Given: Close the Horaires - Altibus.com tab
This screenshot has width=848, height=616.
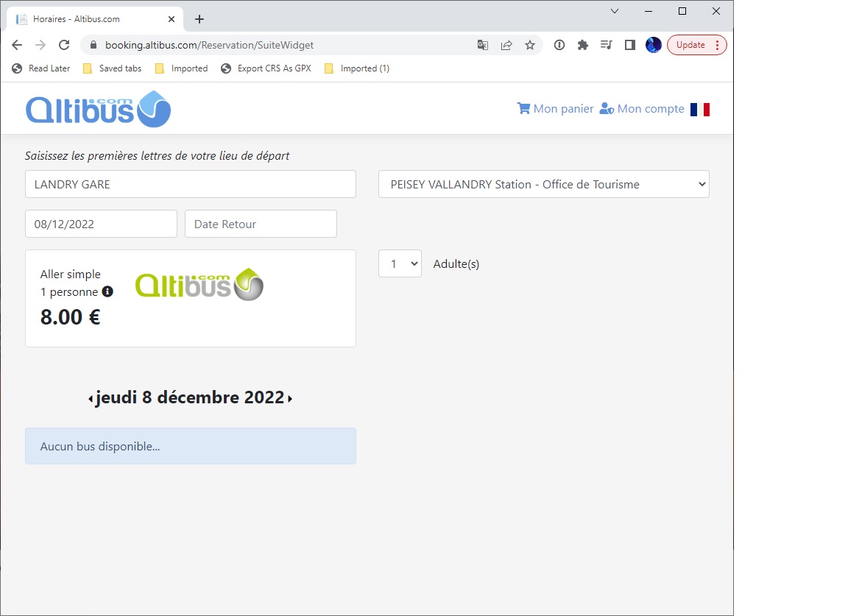Looking at the screenshot, I should (x=172, y=19).
